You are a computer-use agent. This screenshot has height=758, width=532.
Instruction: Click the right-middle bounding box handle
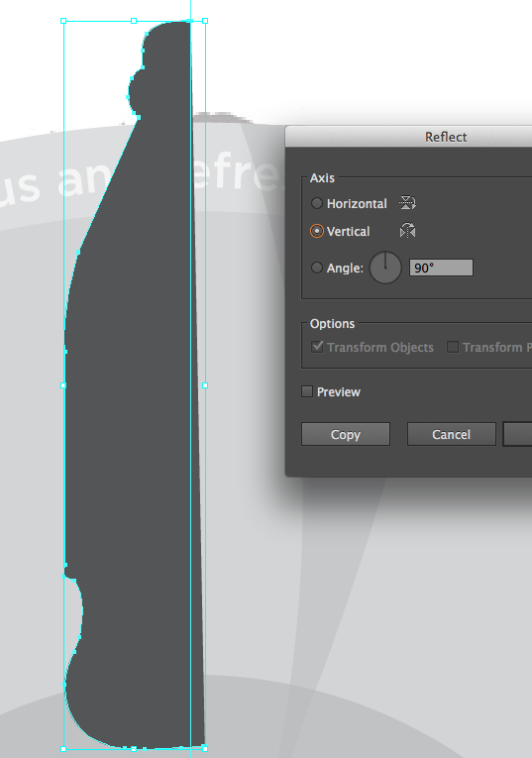pyautogui.click(x=205, y=385)
